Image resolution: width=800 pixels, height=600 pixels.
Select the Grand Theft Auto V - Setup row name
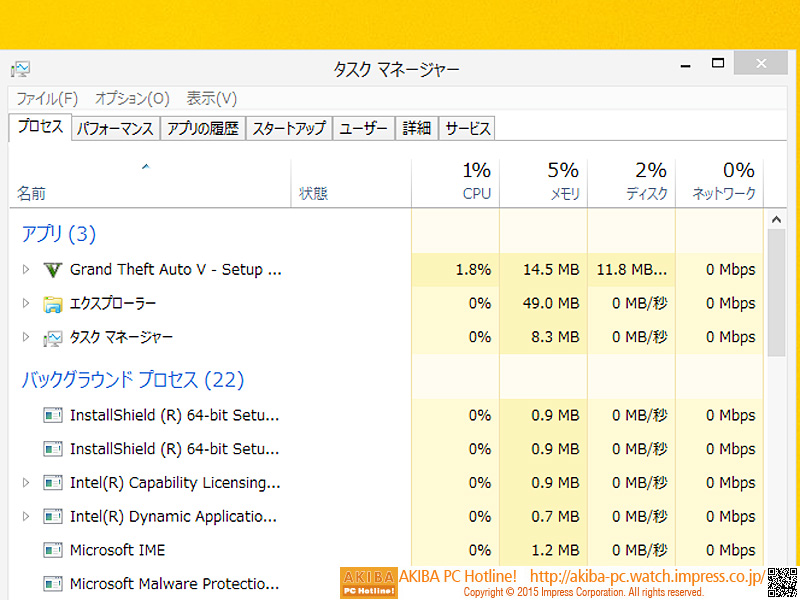[x=176, y=269]
